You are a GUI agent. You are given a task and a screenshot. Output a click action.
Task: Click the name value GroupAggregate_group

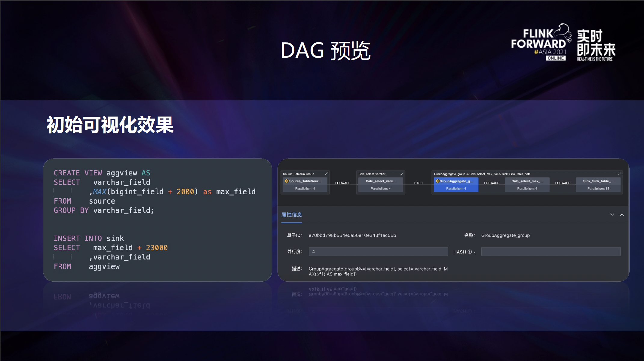click(505, 235)
